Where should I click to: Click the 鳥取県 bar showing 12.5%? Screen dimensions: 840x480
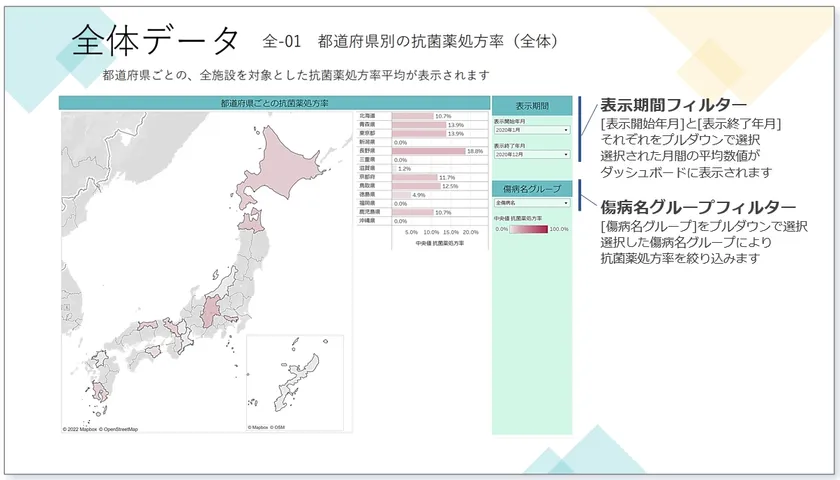point(416,186)
